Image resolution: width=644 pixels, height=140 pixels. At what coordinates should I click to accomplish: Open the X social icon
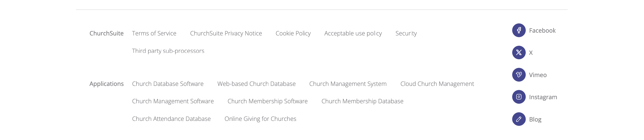(x=519, y=52)
